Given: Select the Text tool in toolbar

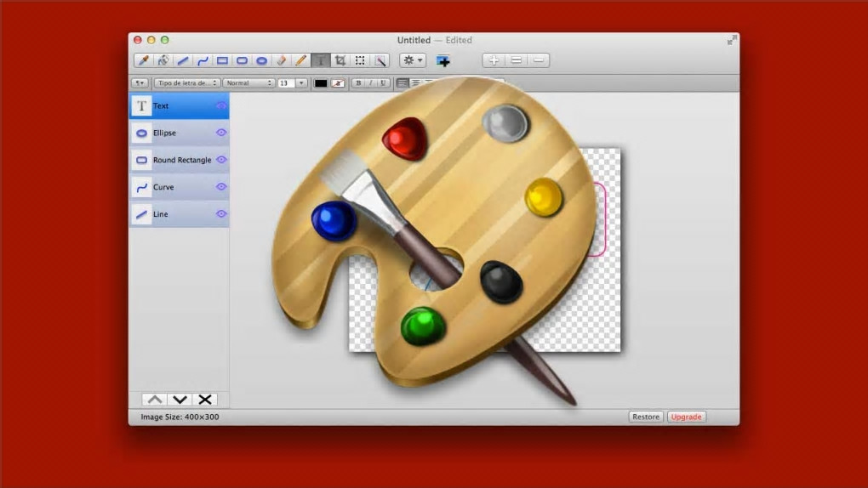Looking at the screenshot, I should pyautogui.click(x=321, y=60).
